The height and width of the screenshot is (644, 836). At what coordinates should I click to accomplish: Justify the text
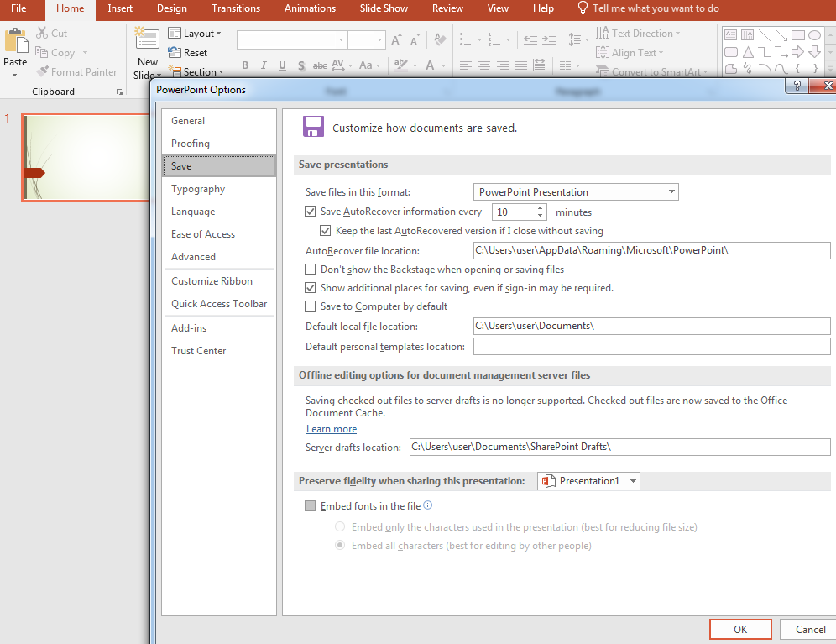point(521,65)
